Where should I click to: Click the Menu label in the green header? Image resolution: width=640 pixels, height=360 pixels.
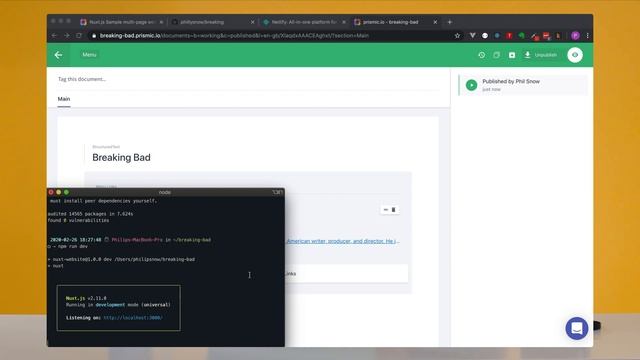[89, 55]
